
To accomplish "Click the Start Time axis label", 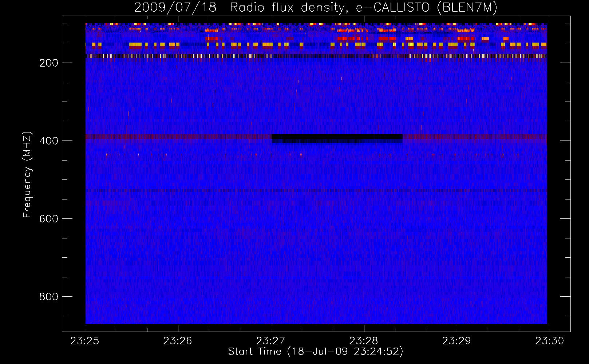I will tap(316, 352).
